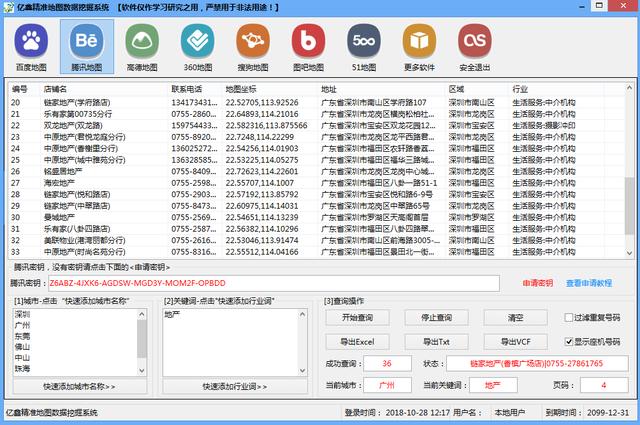Viewport: 640px width, 425px height.
Task: Uncheck the 显示座机号码 checkbox
Action: coord(568,341)
